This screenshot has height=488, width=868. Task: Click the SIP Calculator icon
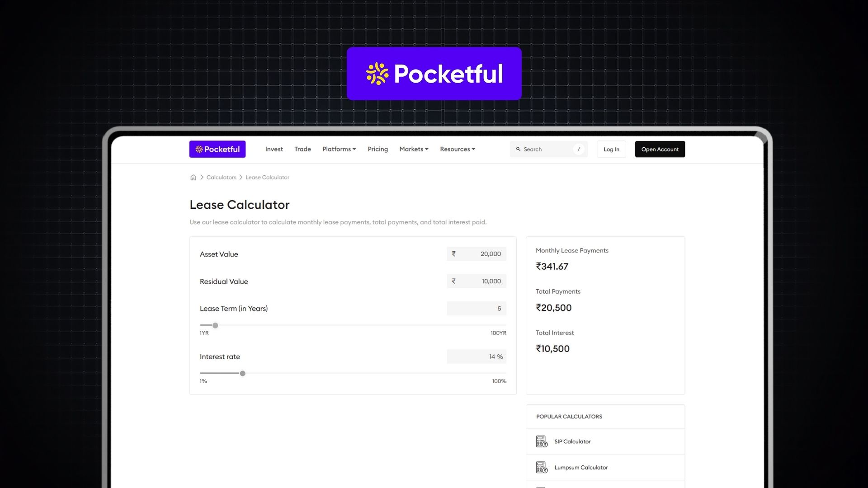tap(541, 441)
